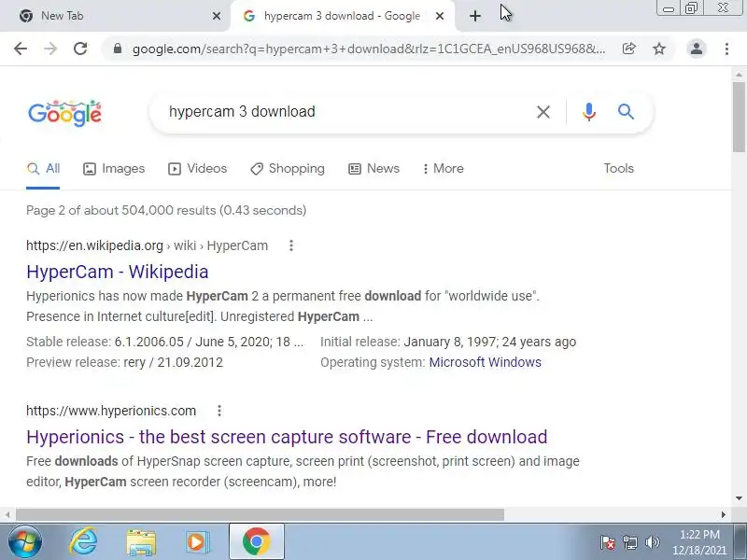This screenshot has width=747, height=560.
Task: Open the Windows Start menu
Action: [25, 542]
